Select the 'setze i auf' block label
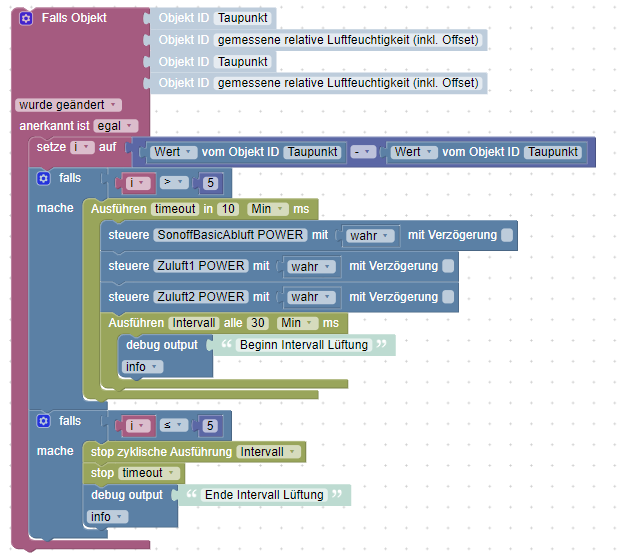The image size is (633, 557). [76, 147]
